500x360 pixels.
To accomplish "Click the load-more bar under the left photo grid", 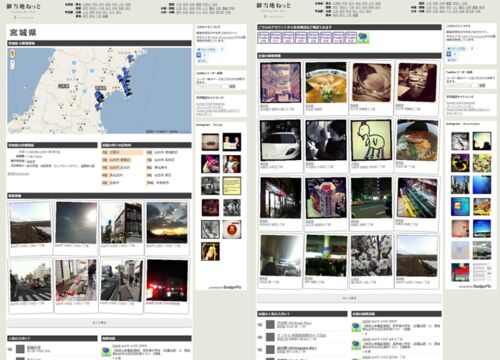I will point(99,323).
